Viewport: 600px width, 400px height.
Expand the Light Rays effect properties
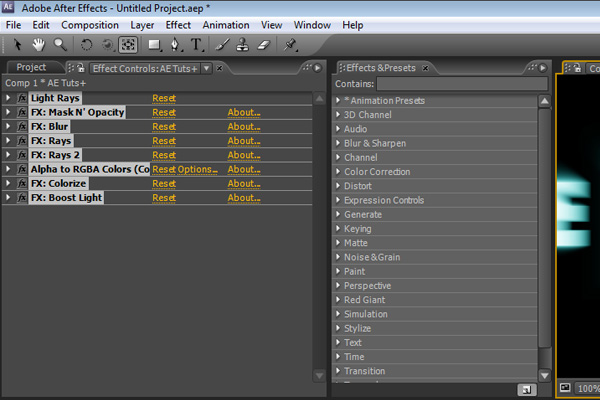point(8,98)
